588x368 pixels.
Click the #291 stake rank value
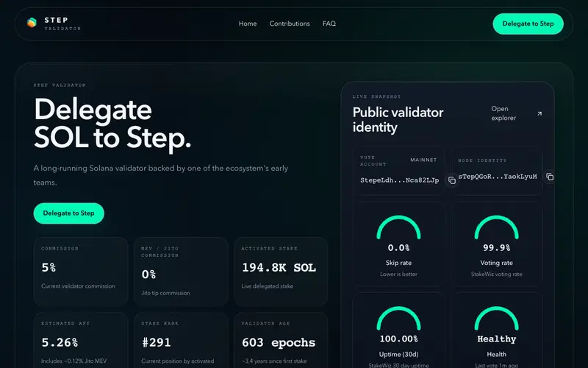pos(156,342)
